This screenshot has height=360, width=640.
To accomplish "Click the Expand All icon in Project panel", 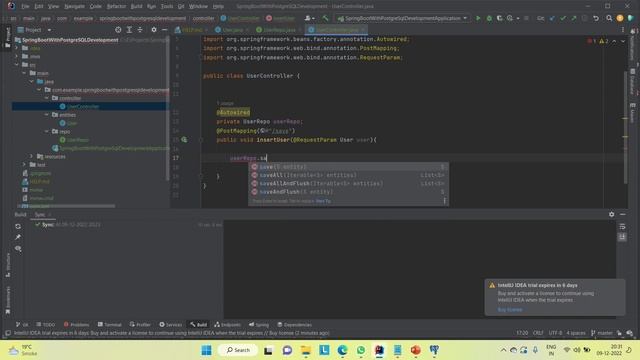I will [x=129, y=30].
